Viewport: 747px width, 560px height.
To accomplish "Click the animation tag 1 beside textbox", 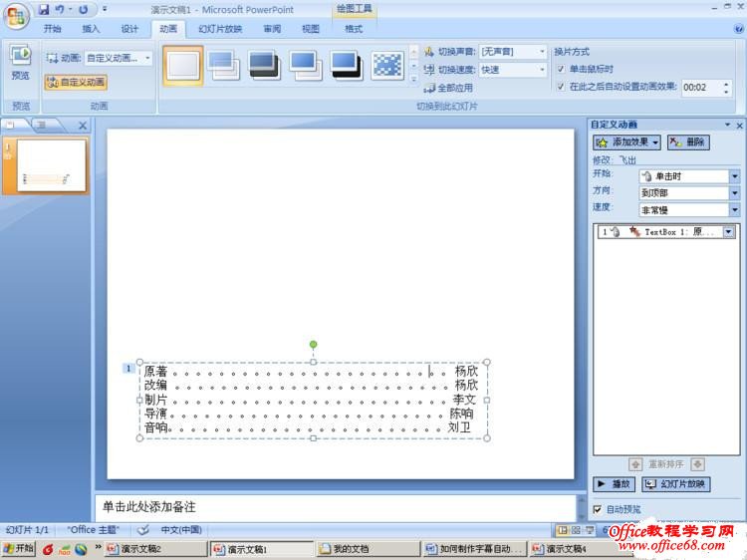I will 128,368.
